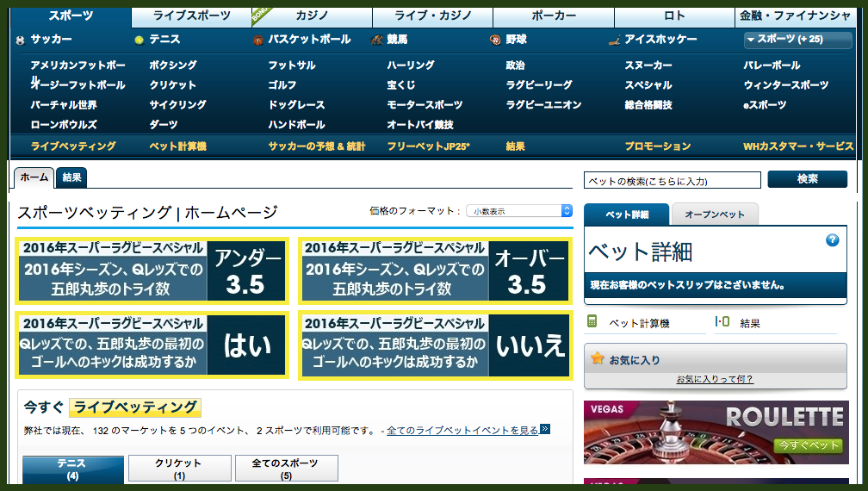
Task: Open クリケット in sports menu
Action: (173, 85)
